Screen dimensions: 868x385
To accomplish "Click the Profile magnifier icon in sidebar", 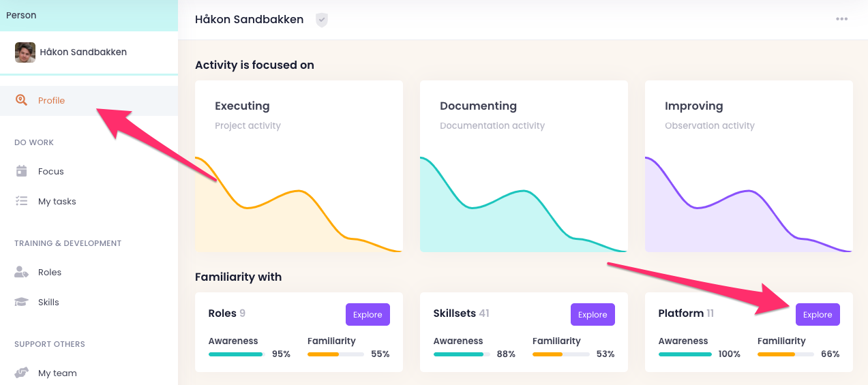I will pos(22,100).
